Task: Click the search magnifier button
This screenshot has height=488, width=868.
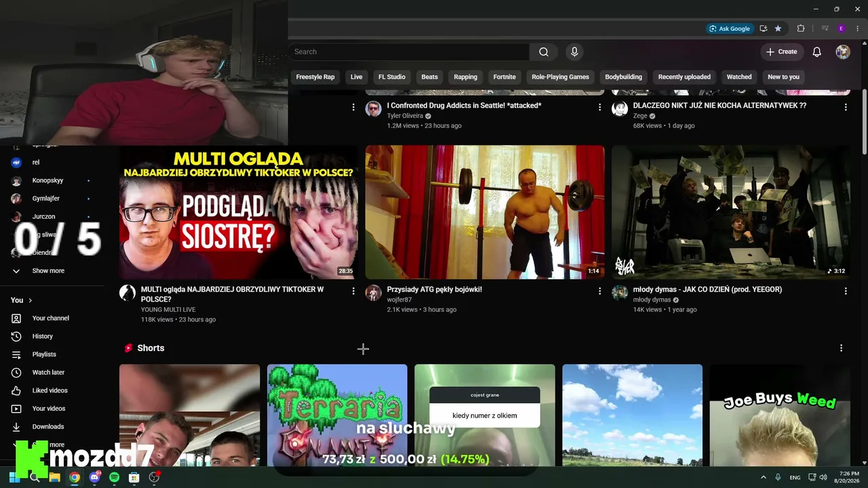Action: click(x=544, y=52)
